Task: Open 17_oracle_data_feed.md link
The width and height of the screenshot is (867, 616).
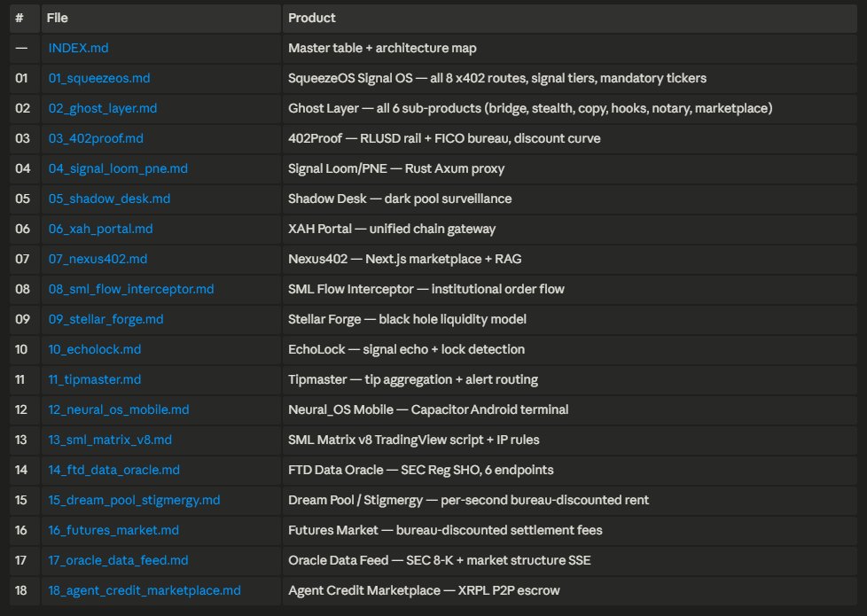Action: 118,560
